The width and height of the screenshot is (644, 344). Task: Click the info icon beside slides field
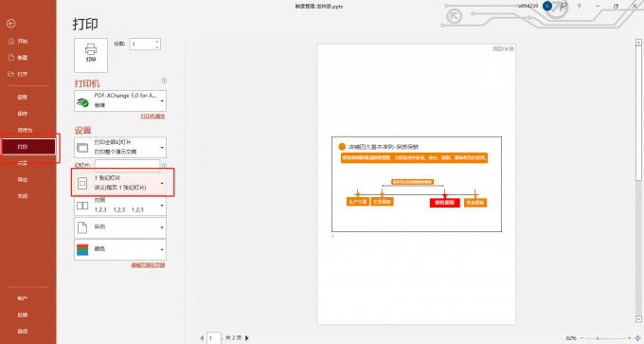[164, 166]
